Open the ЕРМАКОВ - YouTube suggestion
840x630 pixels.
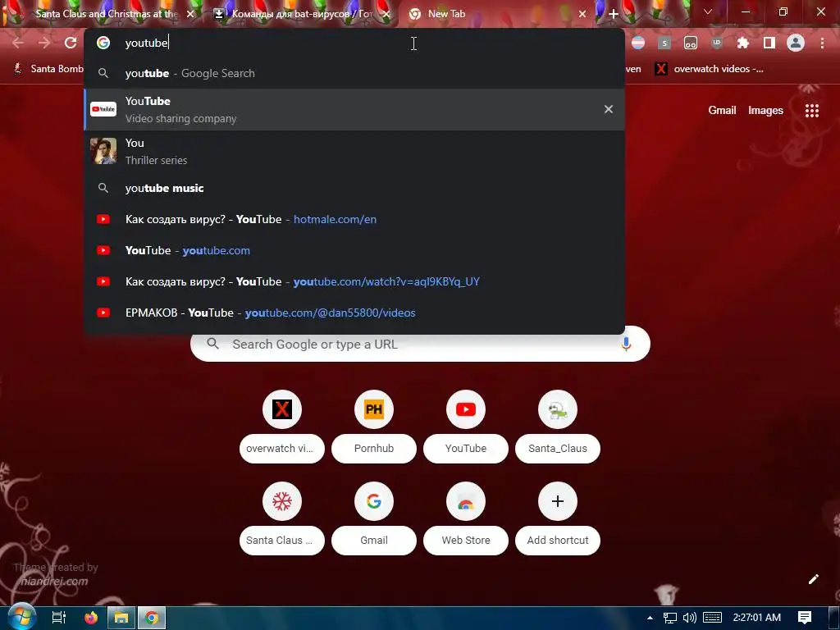[354, 313]
